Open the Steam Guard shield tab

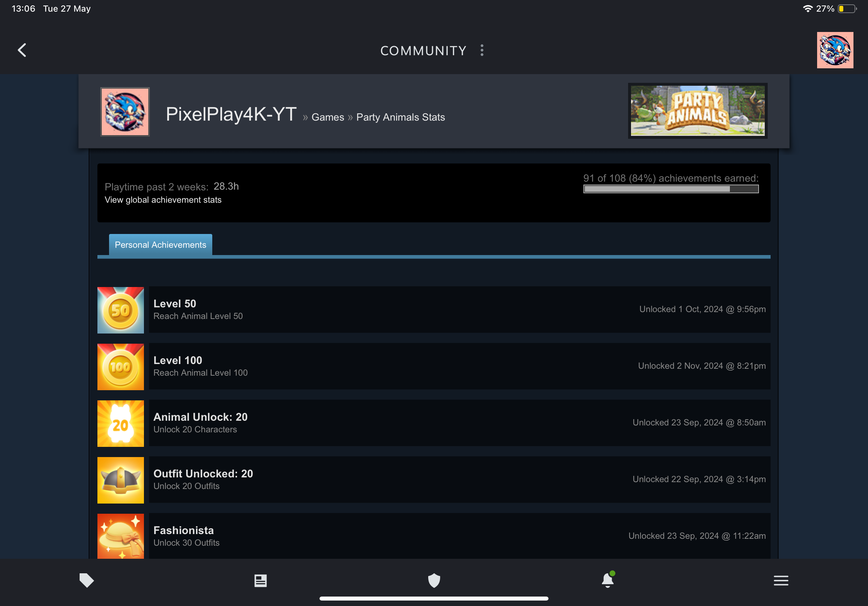coord(434,580)
